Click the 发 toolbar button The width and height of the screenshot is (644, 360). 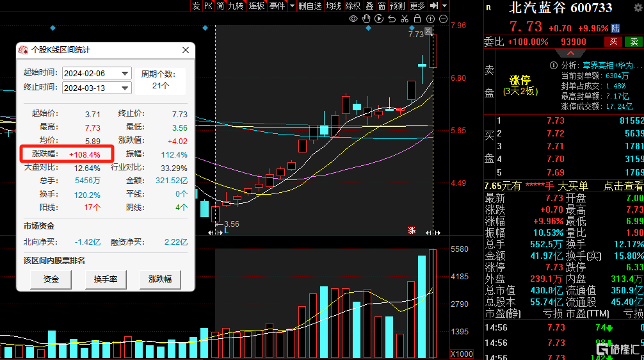click(197, 6)
